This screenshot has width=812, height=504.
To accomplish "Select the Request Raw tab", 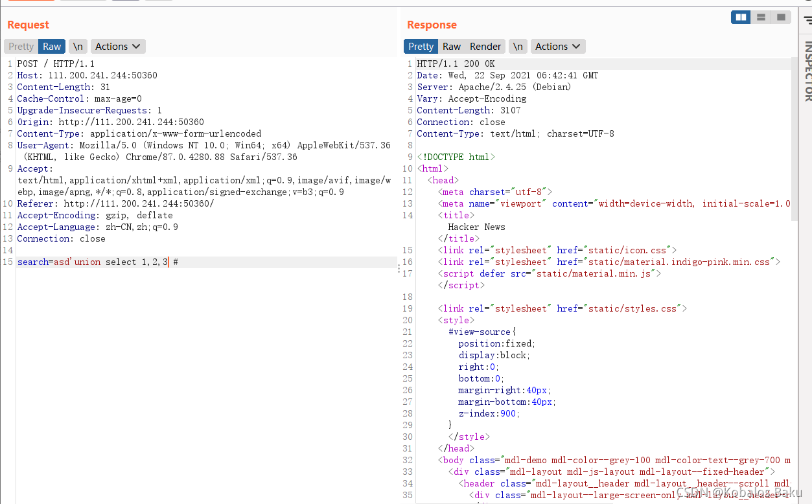I will tap(52, 47).
